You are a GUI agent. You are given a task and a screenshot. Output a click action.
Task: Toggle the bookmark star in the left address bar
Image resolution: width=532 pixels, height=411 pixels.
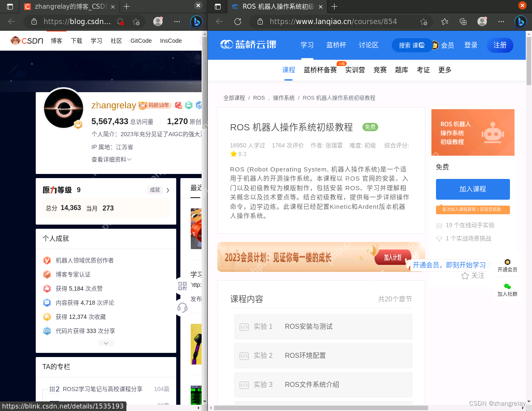pos(136,21)
